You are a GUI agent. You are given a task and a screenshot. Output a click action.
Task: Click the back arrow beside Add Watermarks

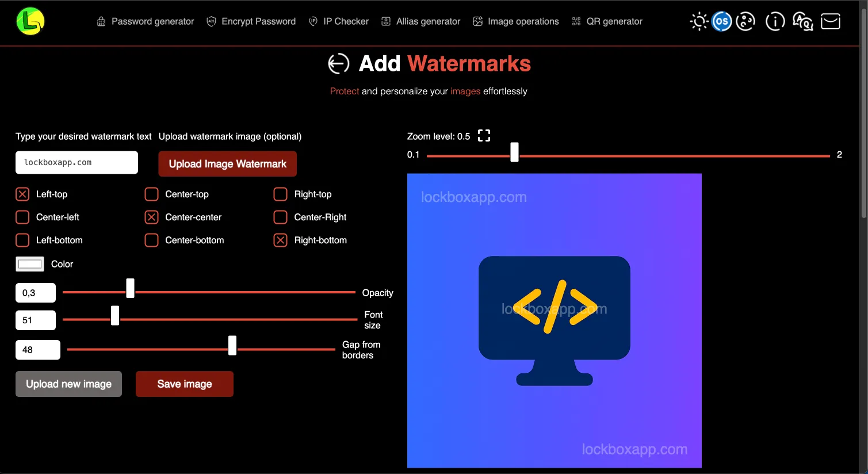tap(339, 63)
